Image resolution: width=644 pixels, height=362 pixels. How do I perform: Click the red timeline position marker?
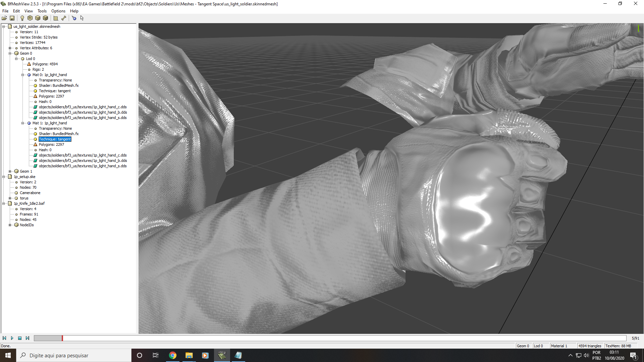click(62, 338)
